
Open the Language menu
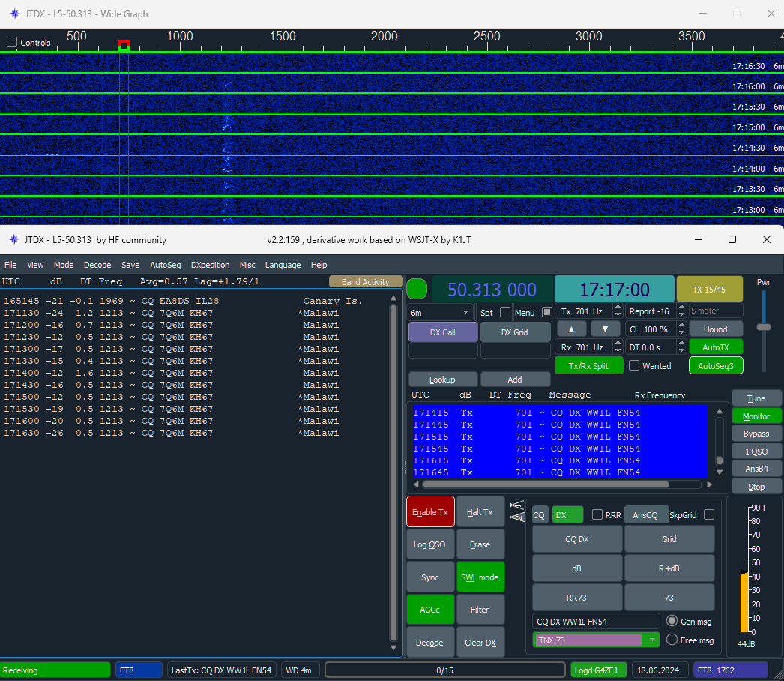tap(283, 265)
